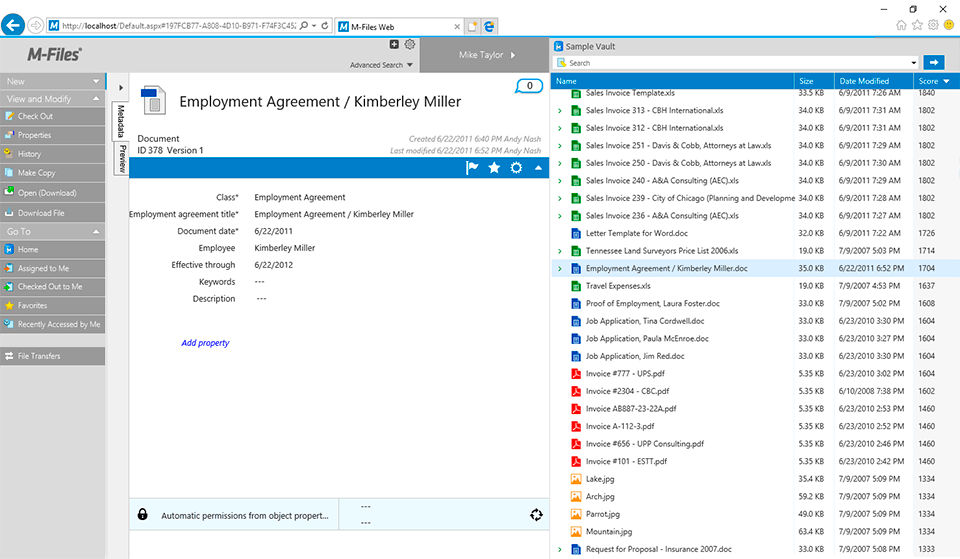Click the search arrow button
Image resolution: width=960 pixels, height=559 pixels.
[933, 63]
